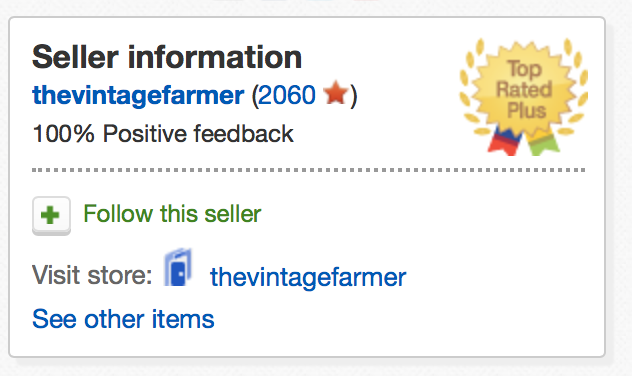The image size is (632, 376).
Task: Click the 100% Positive feedback text
Action: click(x=163, y=134)
